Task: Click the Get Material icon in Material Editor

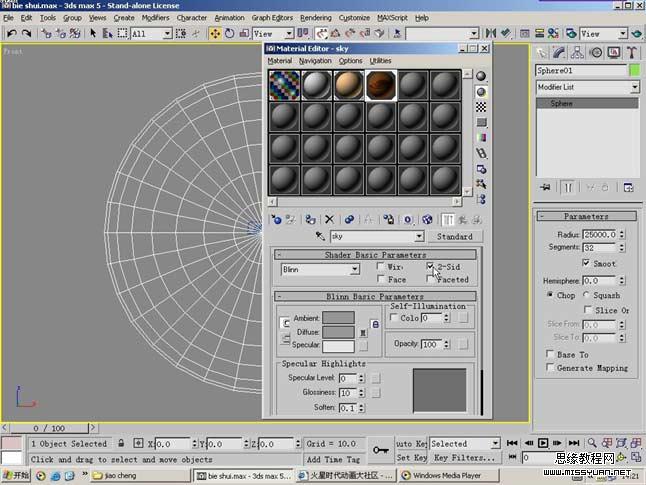Action: (276, 220)
